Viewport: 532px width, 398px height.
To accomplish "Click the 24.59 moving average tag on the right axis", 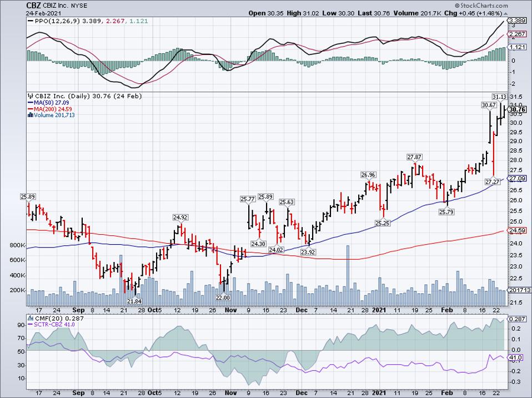I will (x=518, y=230).
